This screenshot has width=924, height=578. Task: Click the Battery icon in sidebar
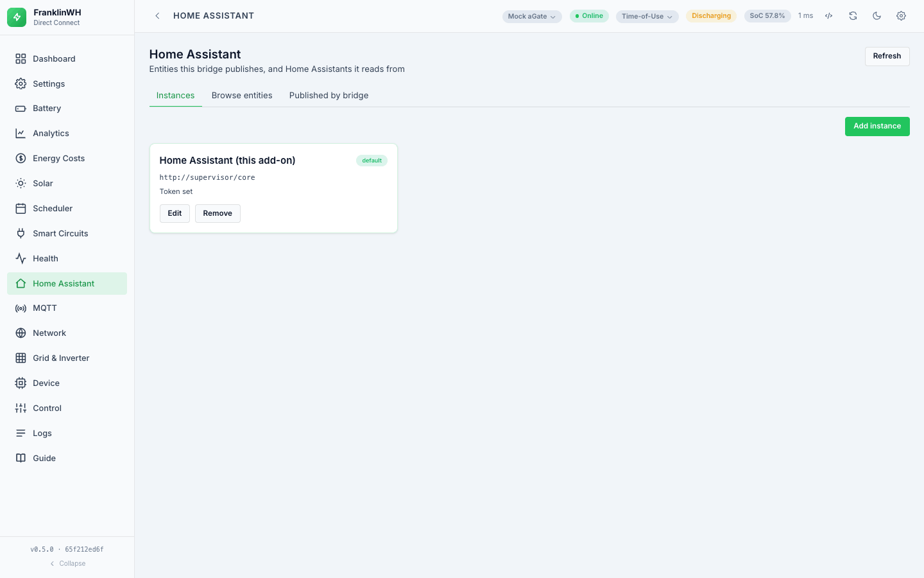click(21, 109)
